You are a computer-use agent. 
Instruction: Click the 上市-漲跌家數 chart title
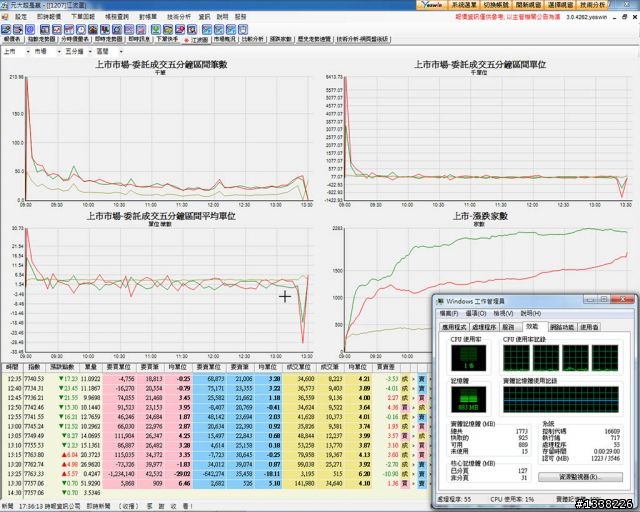[x=480, y=216]
